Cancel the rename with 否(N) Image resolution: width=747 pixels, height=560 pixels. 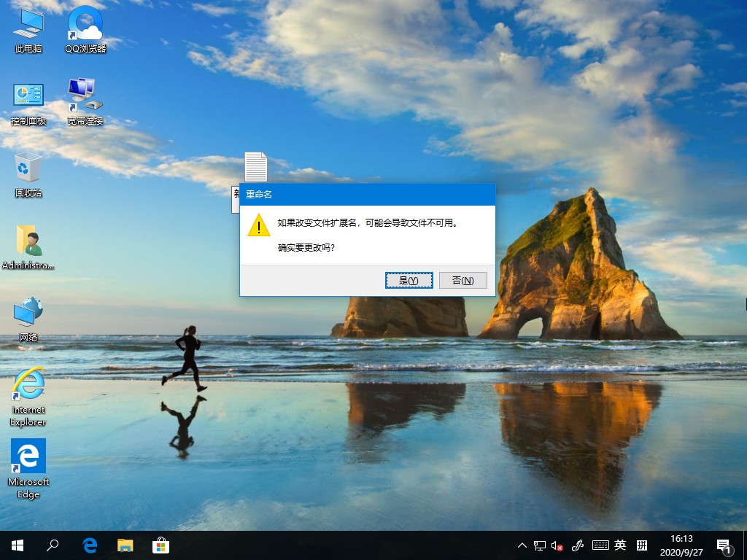click(x=463, y=279)
